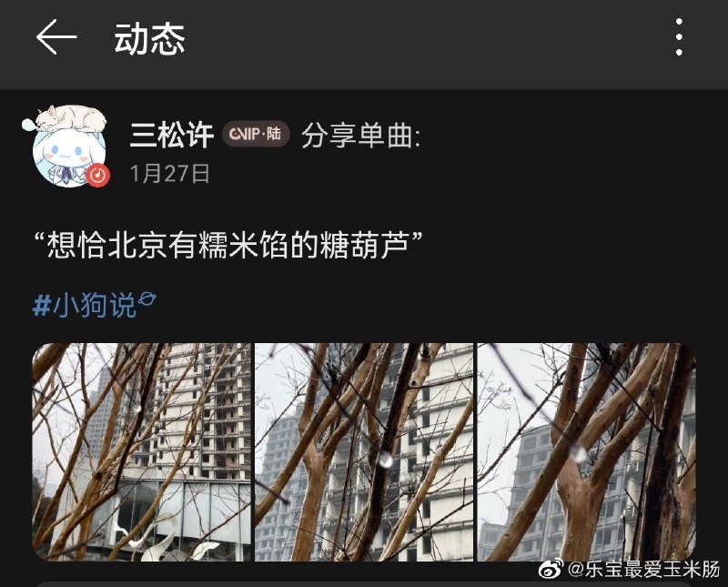Tap the 分享单曲 label

tap(360, 136)
